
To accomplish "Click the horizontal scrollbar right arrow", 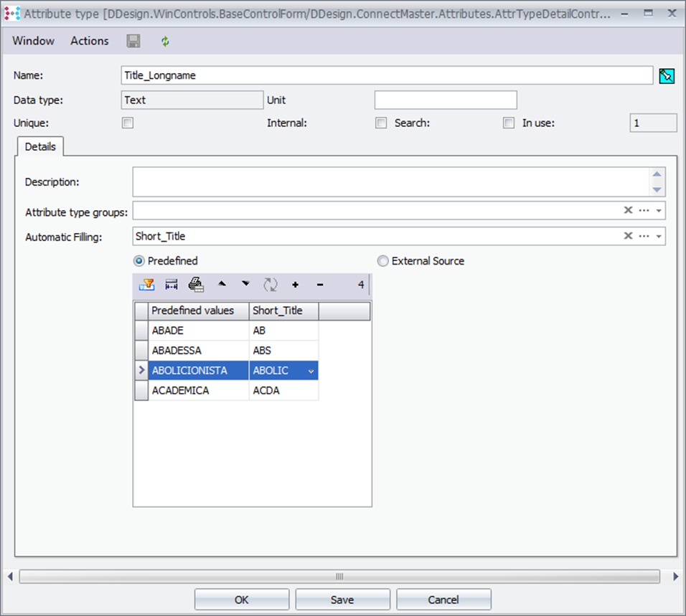I will pyautogui.click(x=675, y=577).
